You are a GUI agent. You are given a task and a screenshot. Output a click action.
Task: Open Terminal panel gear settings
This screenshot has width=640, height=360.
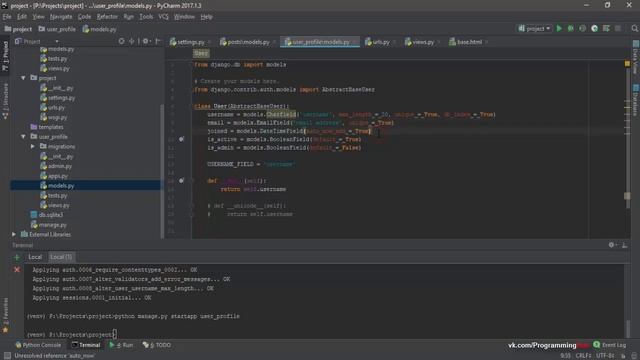(612, 245)
